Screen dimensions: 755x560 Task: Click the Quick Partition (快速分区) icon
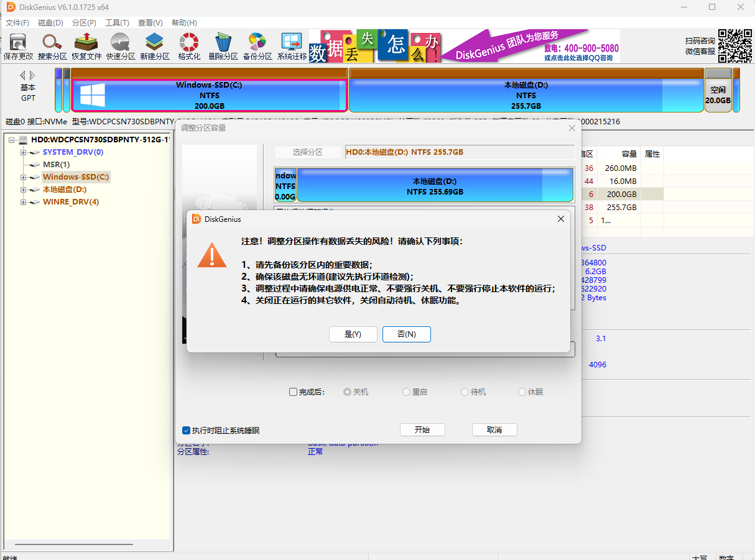point(121,47)
